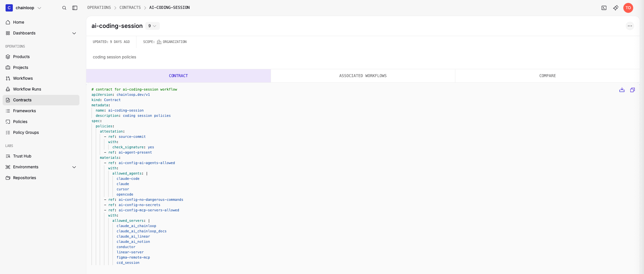644x274 pixels.
Task: Click 'ai-config-ai-agents-allowed' text
Action: (x=147, y=163)
